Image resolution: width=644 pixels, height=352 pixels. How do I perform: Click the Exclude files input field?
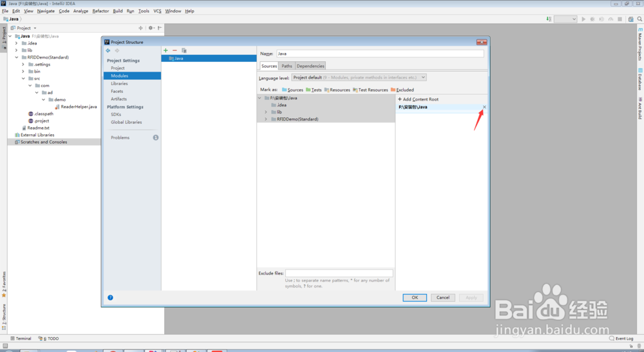point(339,273)
